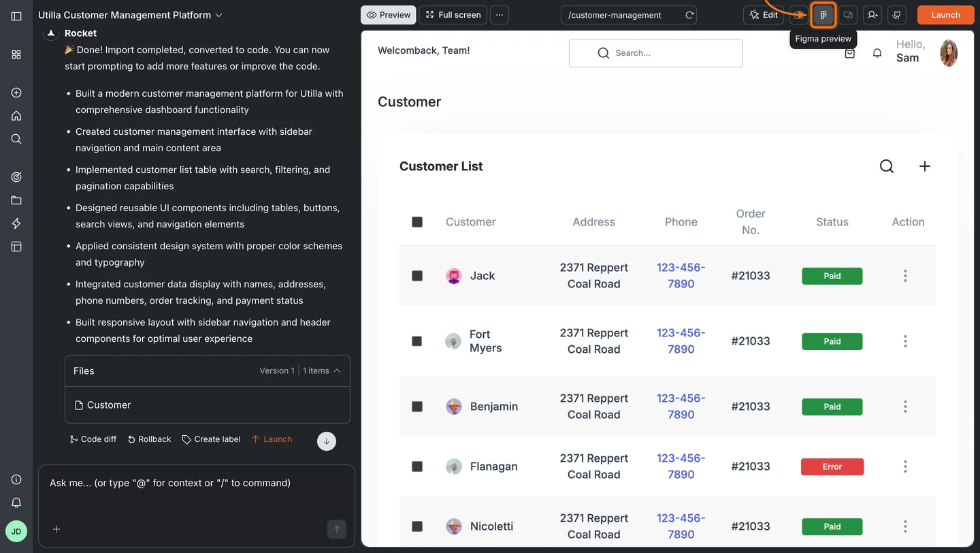The width and height of the screenshot is (980, 553).
Task: Click the invite user icon in the toolbar
Action: 872,14
